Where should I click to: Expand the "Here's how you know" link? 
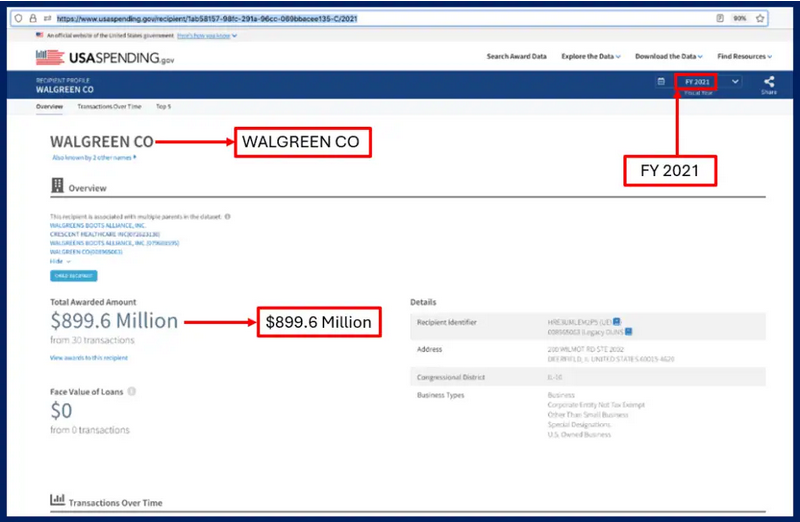coord(207,36)
